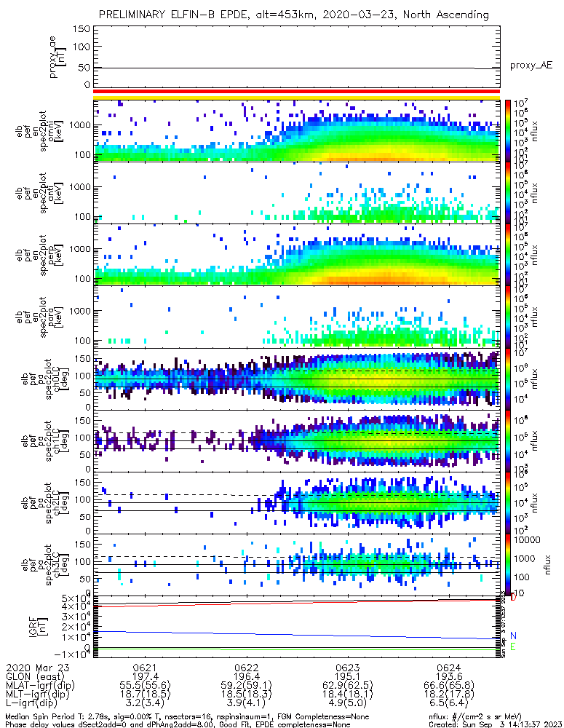
Task: Click the 0622 time tick label
Action: pos(246,667)
